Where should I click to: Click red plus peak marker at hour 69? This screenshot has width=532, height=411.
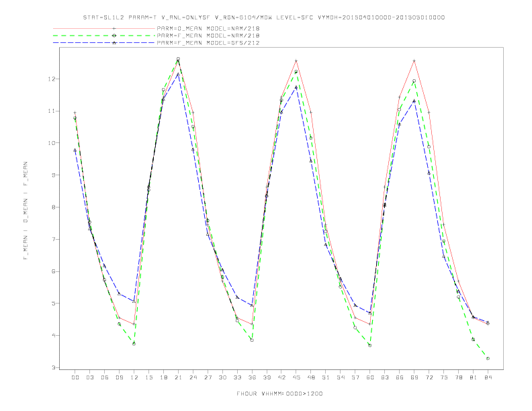(x=414, y=60)
